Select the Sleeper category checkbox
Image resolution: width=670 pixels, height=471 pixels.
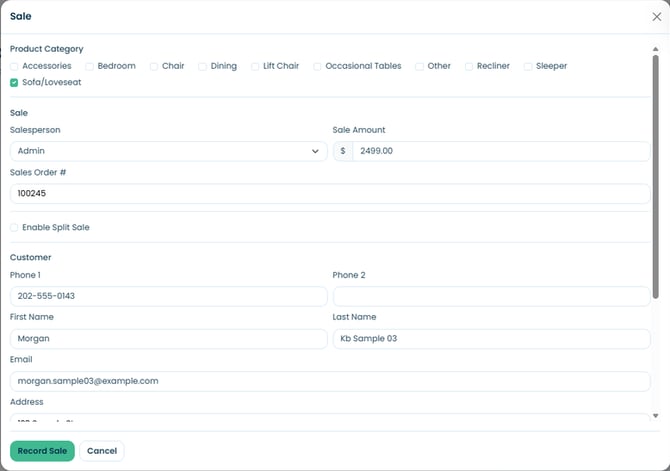[x=528, y=66]
